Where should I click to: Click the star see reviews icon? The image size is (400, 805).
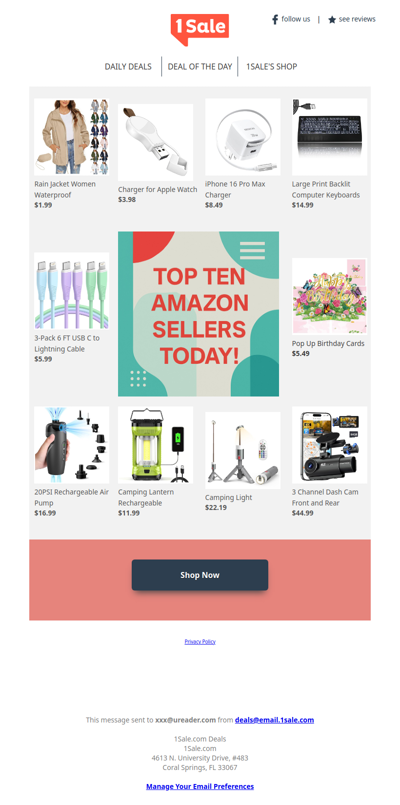pyautogui.click(x=332, y=20)
